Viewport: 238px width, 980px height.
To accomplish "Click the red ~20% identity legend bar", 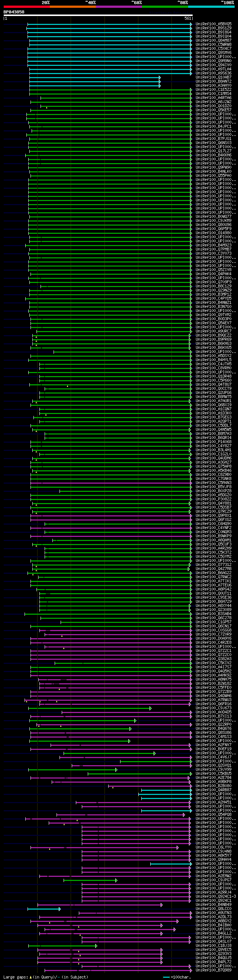I will [x=27, y=6].
